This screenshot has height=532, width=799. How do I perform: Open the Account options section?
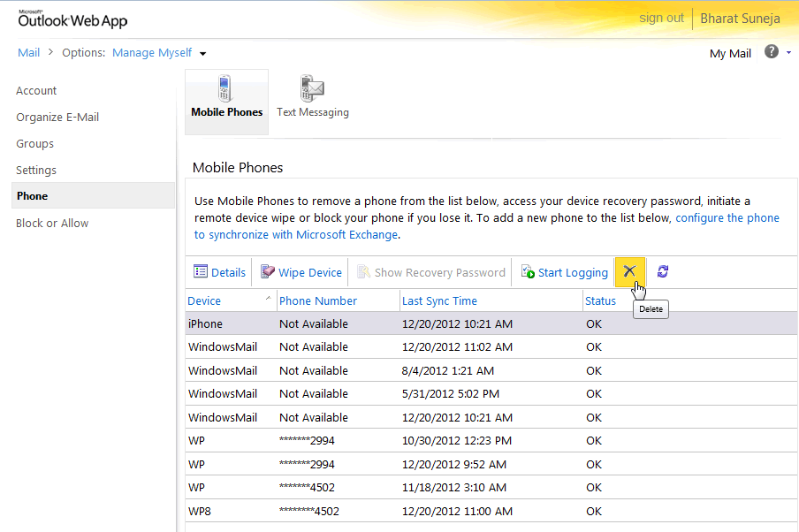pyautogui.click(x=36, y=91)
